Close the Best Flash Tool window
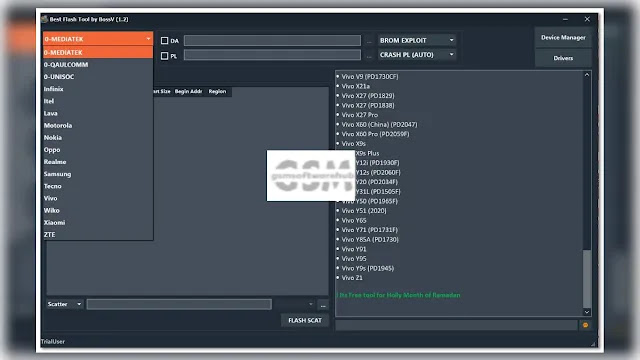Viewport: 640px width, 360px height. [587, 19]
